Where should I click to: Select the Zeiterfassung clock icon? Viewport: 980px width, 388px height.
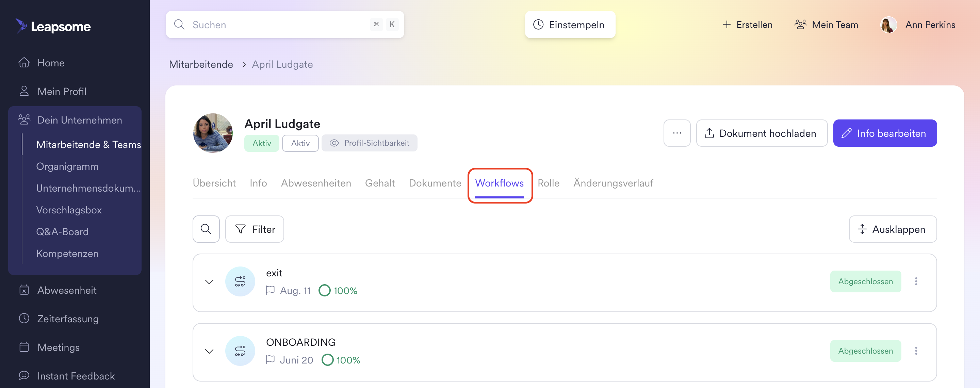[x=24, y=318]
